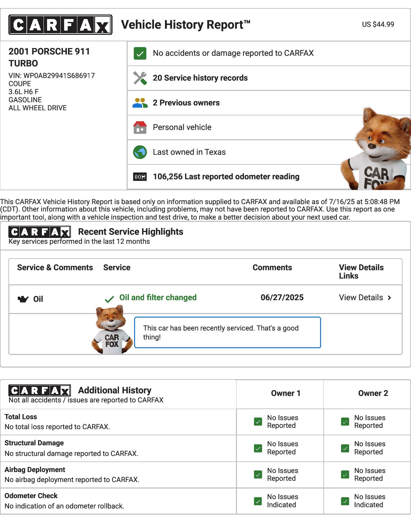Viewport: 411px width, 532px height.
Task: Click the Car Fox mascot beside the serviced message
Action: [112, 330]
